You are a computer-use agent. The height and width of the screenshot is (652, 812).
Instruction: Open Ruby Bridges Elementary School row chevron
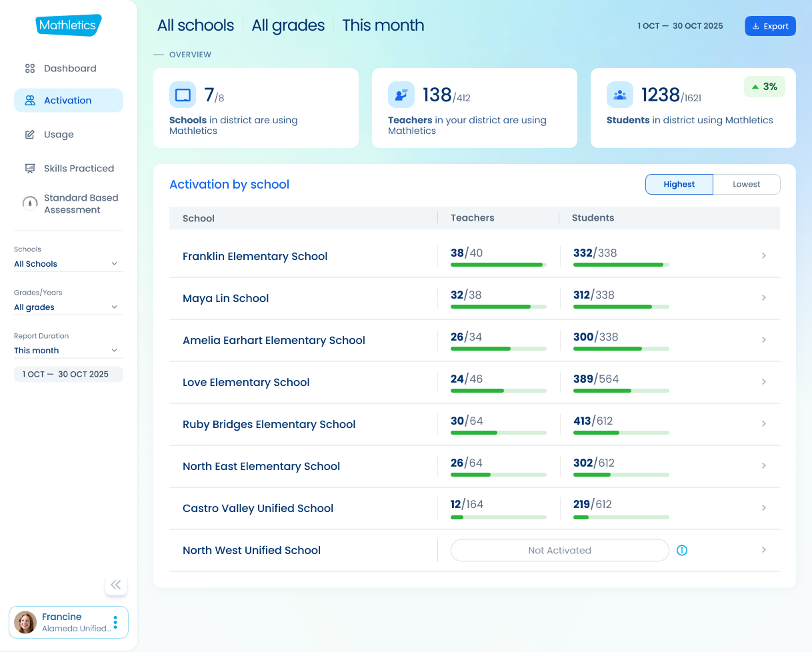coord(764,424)
